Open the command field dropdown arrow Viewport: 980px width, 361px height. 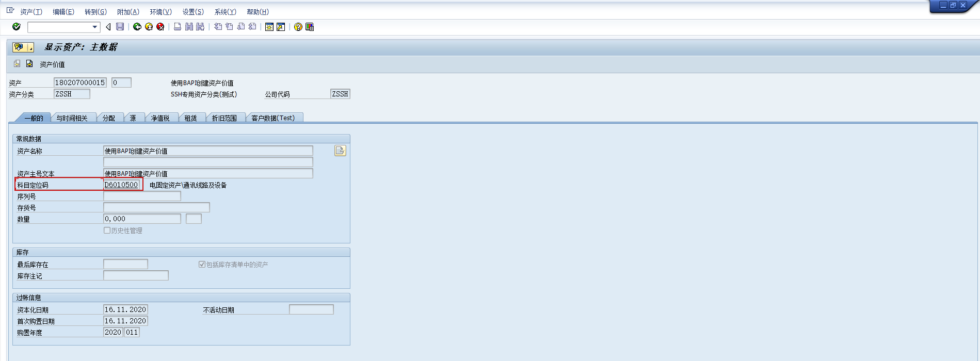click(x=94, y=27)
